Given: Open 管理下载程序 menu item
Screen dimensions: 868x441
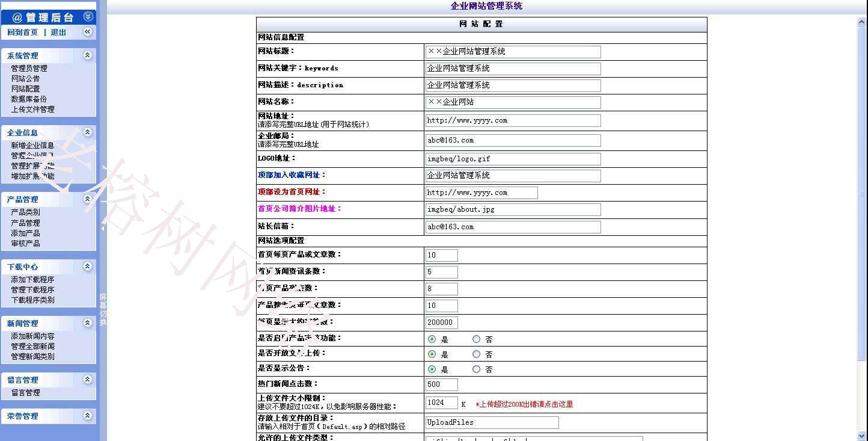Looking at the screenshot, I should pyautogui.click(x=32, y=290).
